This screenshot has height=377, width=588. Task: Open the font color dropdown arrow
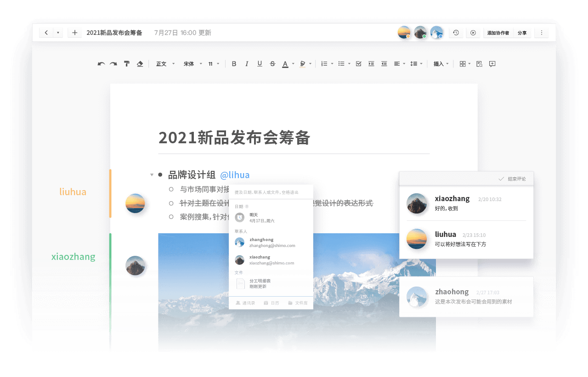tap(293, 64)
